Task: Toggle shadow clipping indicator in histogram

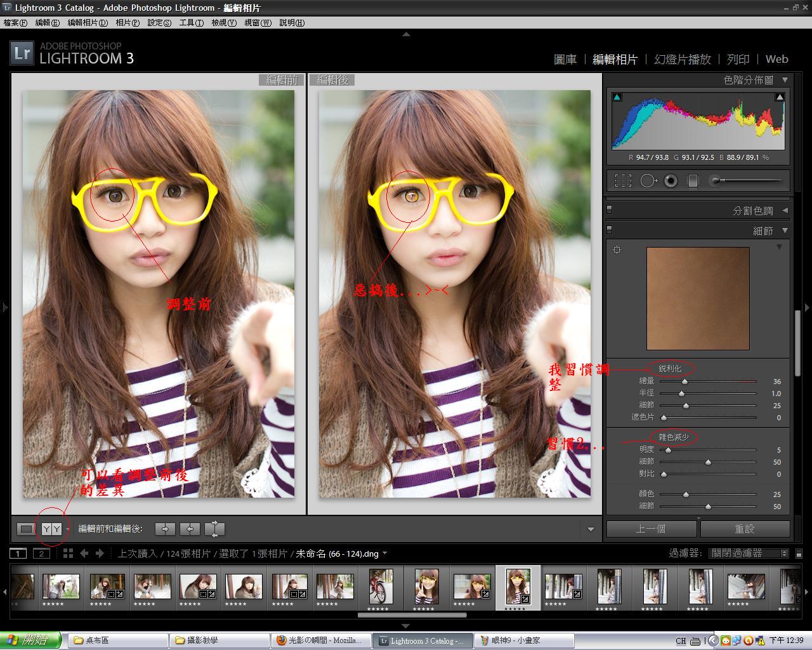Action: pyautogui.click(x=617, y=97)
